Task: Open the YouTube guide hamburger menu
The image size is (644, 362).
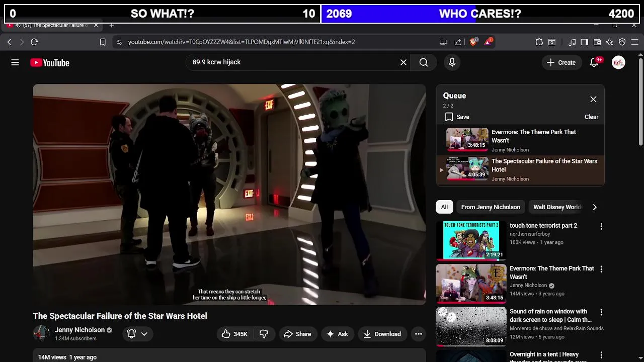Action: coord(15,62)
